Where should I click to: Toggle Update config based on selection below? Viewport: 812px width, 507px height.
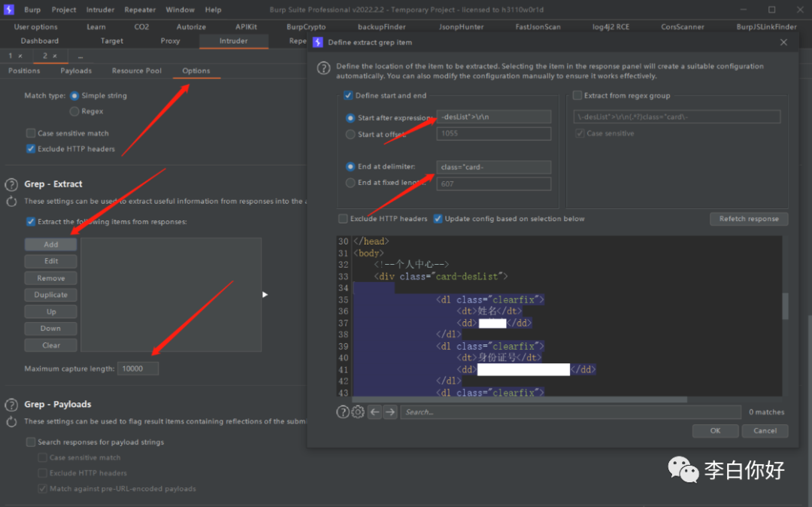point(438,219)
